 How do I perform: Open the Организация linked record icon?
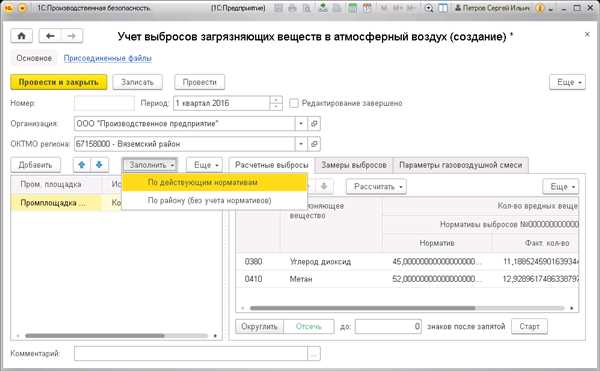(314, 124)
